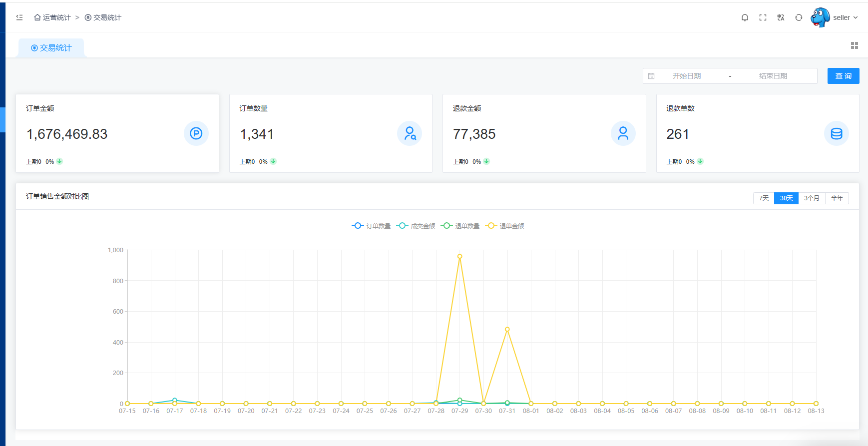Click the 退款单数 database icon

point(837,133)
